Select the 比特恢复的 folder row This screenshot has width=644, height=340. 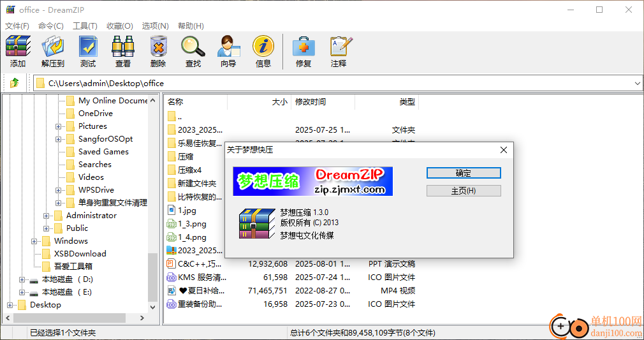195,197
